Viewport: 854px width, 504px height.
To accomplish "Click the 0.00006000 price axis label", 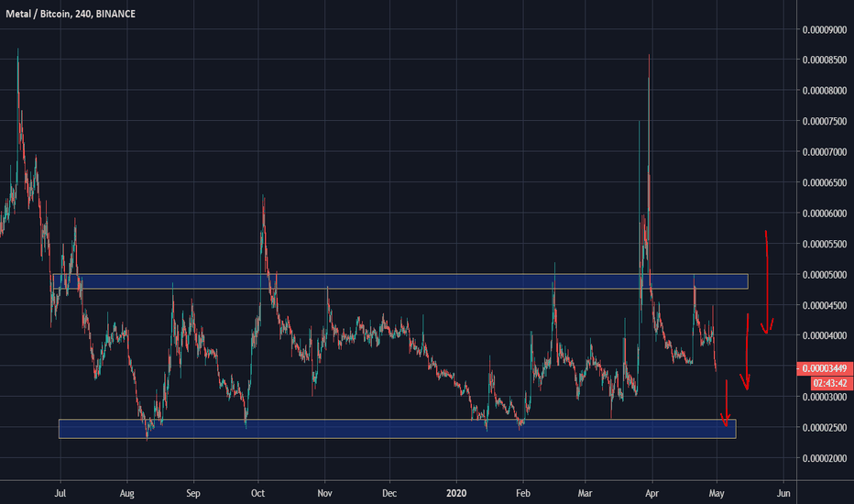I will click(824, 214).
